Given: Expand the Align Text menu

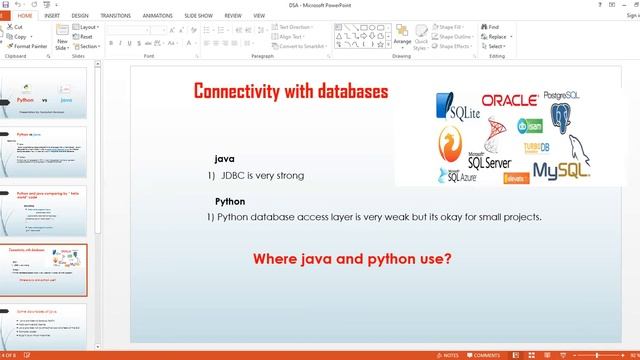Looking at the screenshot, I should (288, 37).
